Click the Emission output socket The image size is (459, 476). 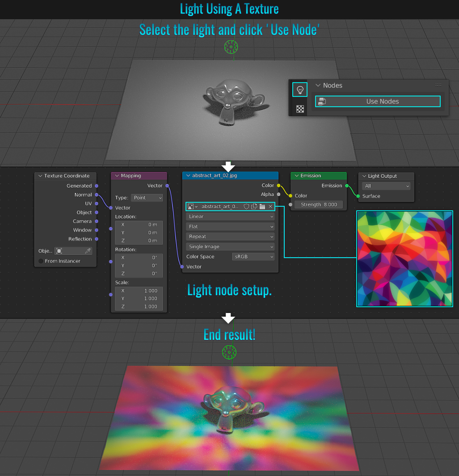point(347,185)
